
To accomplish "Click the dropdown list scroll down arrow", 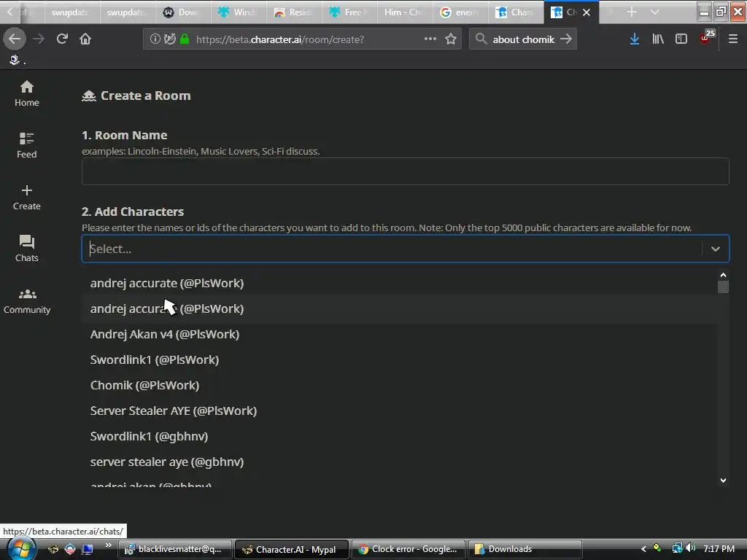I will point(723,481).
